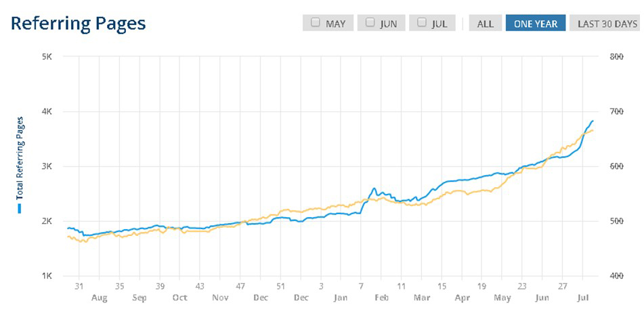The height and width of the screenshot is (318, 644).
Task: Click the week 51 axis tick
Action: point(280,286)
